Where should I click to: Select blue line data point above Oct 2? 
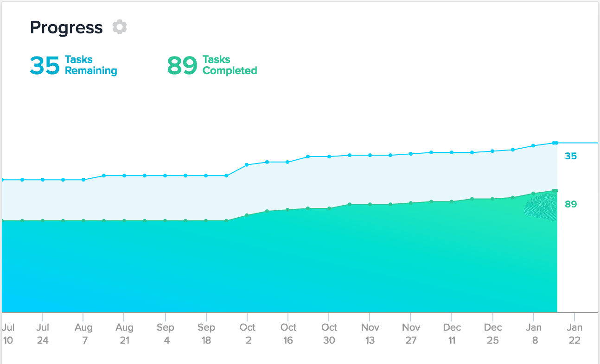pyautogui.click(x=247, y=165)
